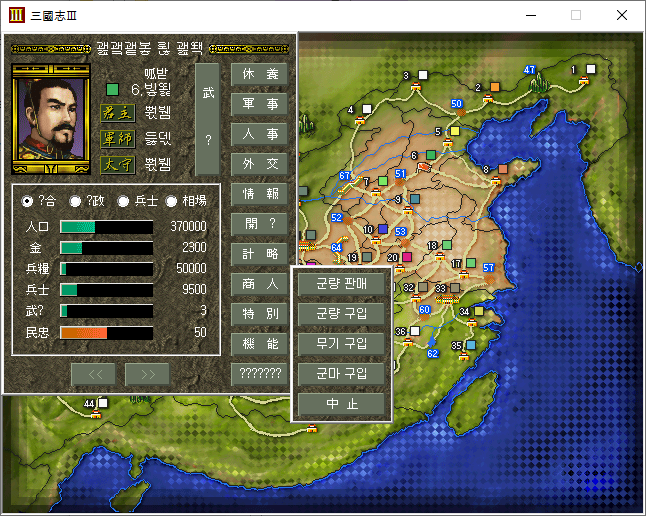Open the 開? command menu

click(x=260, y=224)
